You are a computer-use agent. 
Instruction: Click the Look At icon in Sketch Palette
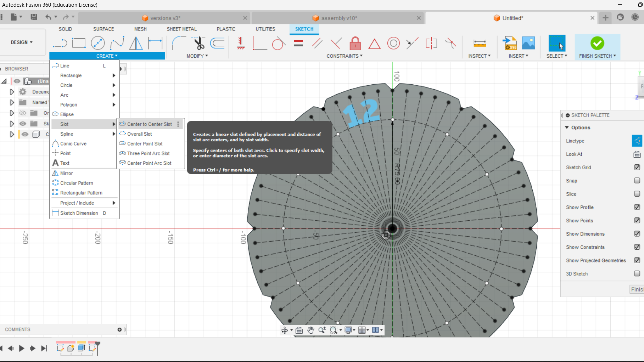click(637, 154)
